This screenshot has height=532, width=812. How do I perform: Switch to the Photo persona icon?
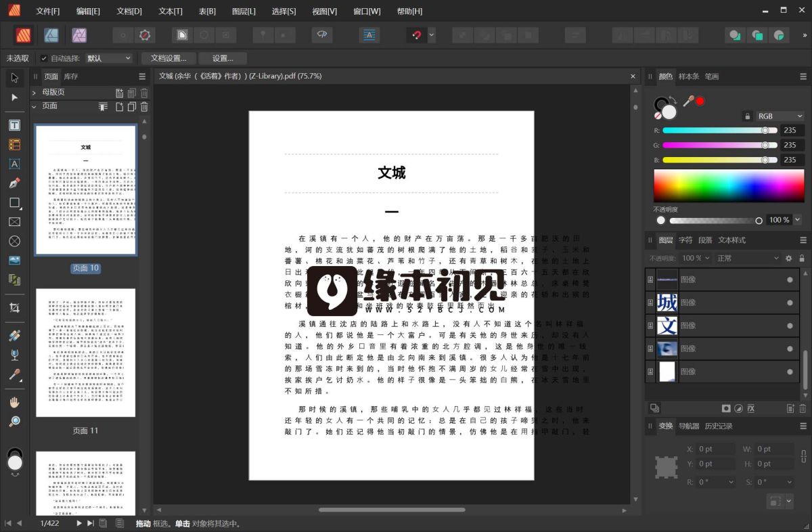click(x=78, y=35)
